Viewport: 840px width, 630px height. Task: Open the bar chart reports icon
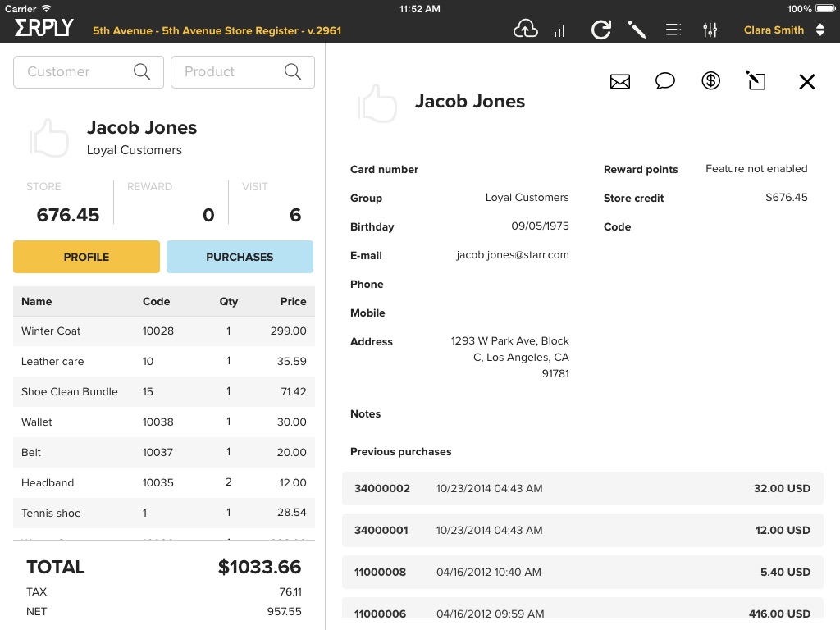tap(560, 30)
